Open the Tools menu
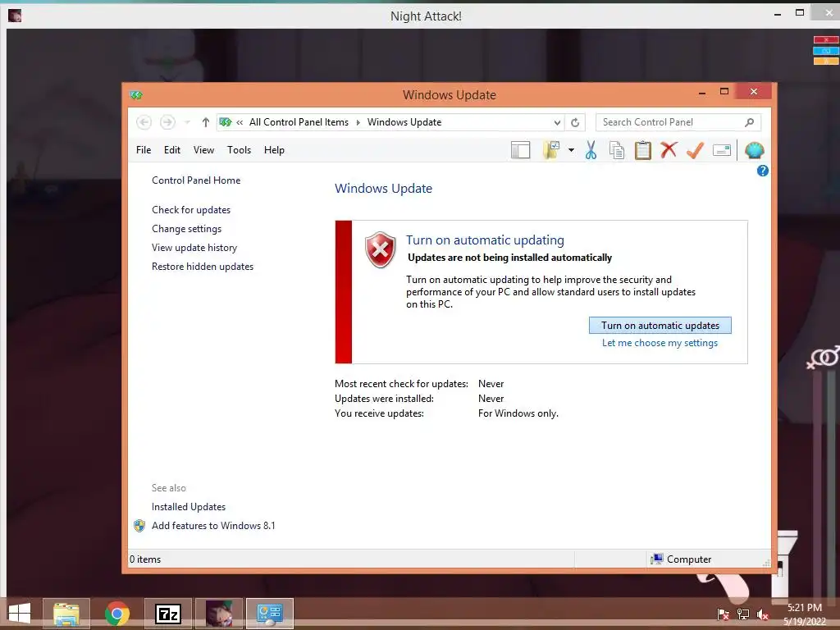 (239, 150)
